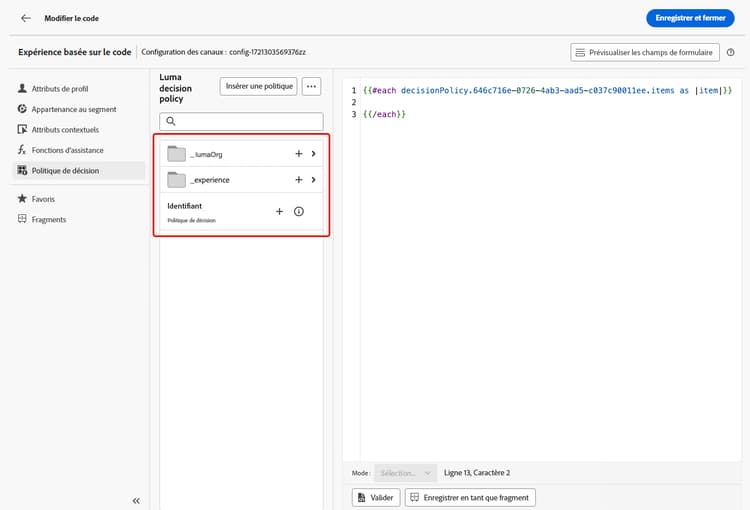Screen dimensions: 750x510
Task: Add the _experience folder with plus
Action: point(298,179)
